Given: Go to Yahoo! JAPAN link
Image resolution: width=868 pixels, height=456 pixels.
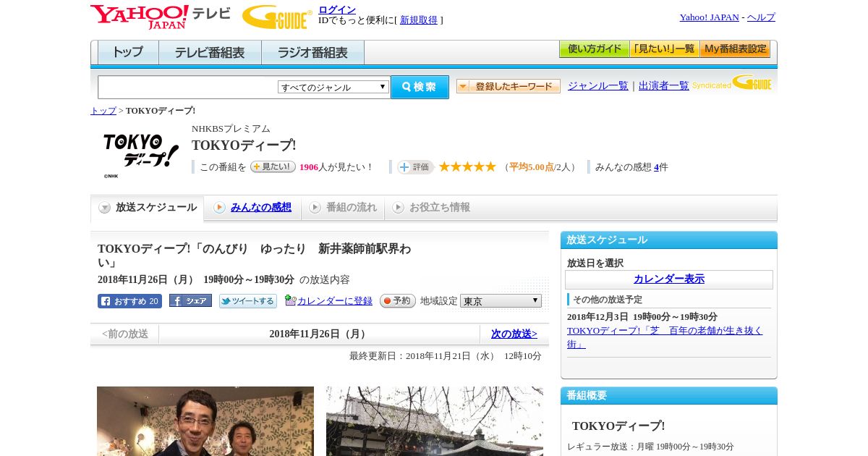Looking at the screenshot, I should point(709,17).
